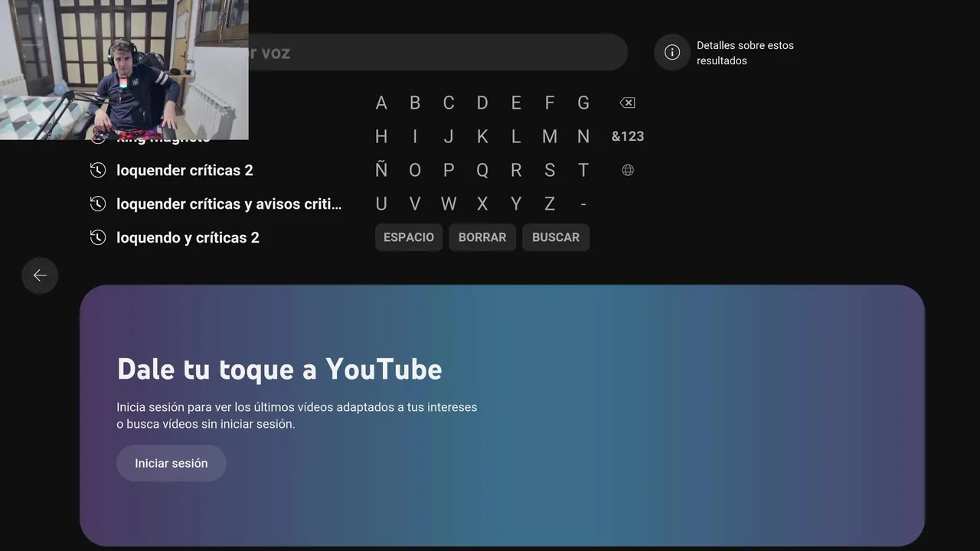This screenshot has width=980, height=551.
Task: Select letter U on the keyboard
Action: tap(381, 204)
